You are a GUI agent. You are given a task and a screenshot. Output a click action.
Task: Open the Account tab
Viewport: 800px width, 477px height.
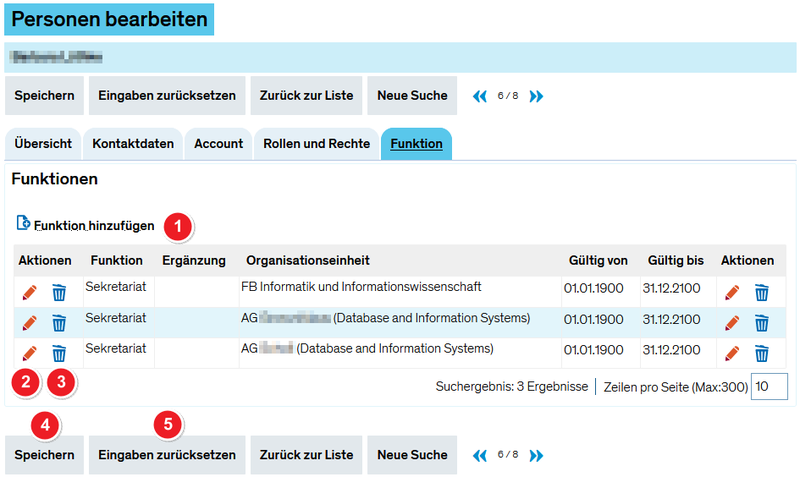click(218, 144)
